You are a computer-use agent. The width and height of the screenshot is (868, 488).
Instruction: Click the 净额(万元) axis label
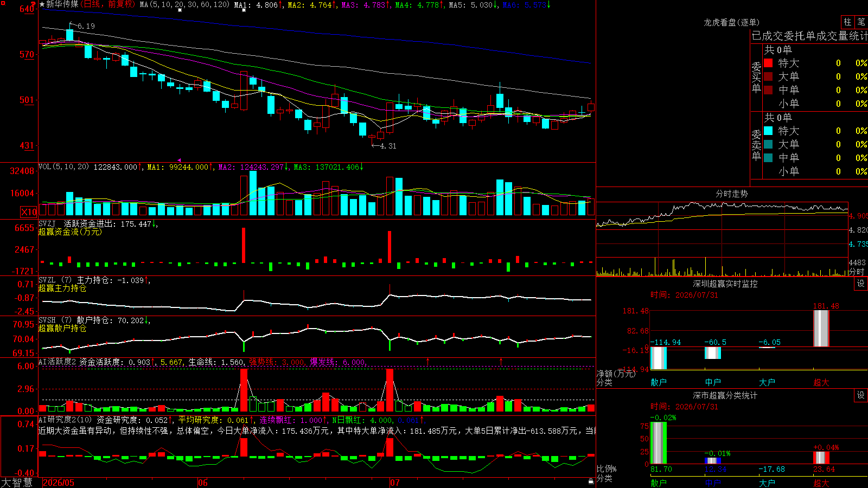tap(616, 374)
